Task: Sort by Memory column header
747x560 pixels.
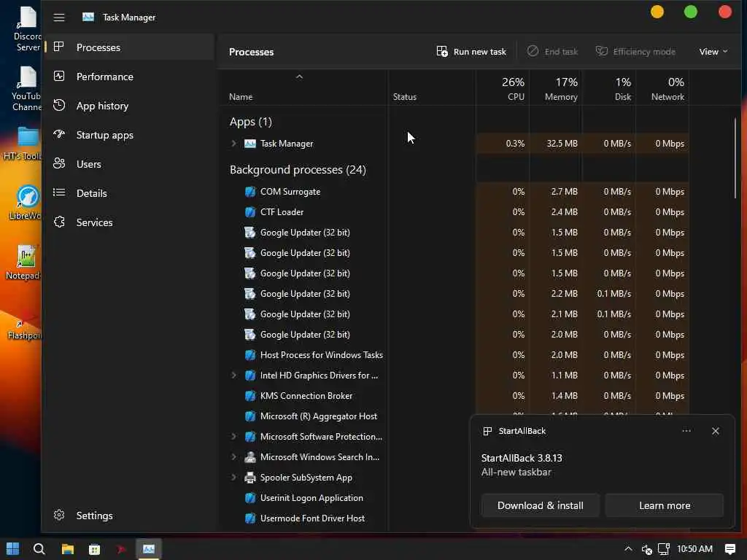Action: (x=557, y=88)
